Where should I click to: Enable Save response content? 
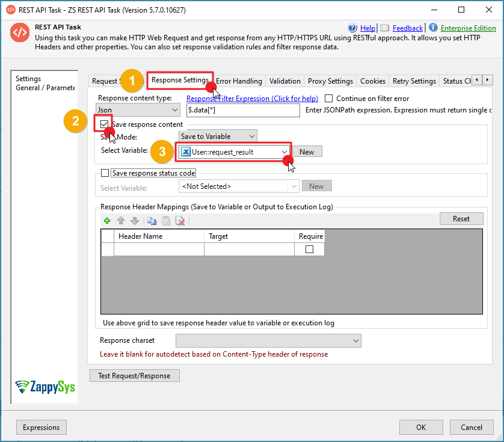click(x=103, y=124)
